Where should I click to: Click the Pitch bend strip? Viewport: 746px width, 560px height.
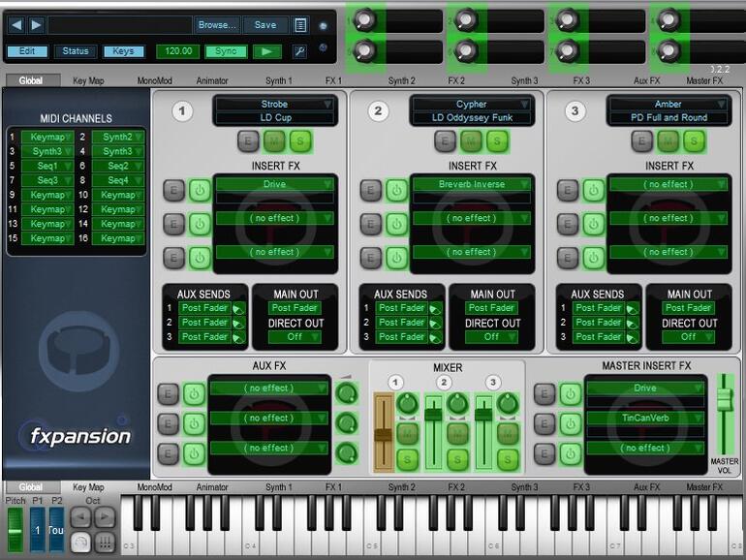click(16, 530)
